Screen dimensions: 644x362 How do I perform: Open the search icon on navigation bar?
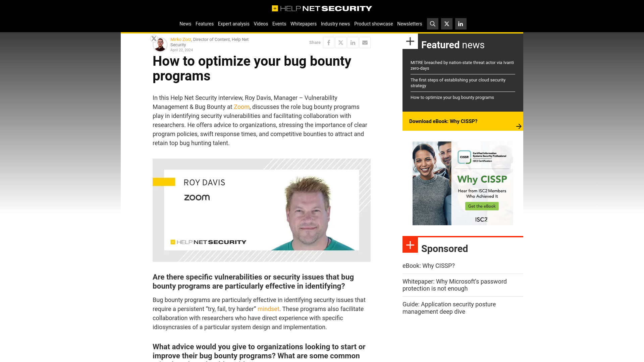click(x=433, y=24)
